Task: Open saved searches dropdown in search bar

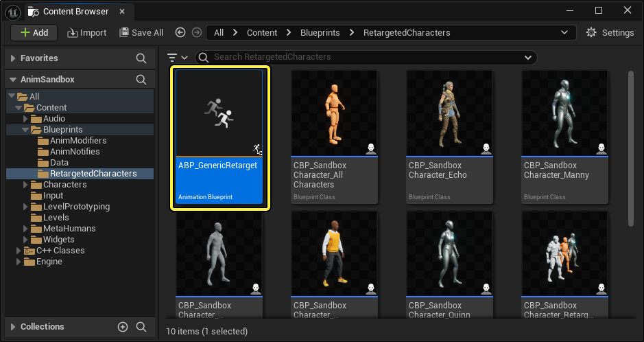Action: [528, 58]
